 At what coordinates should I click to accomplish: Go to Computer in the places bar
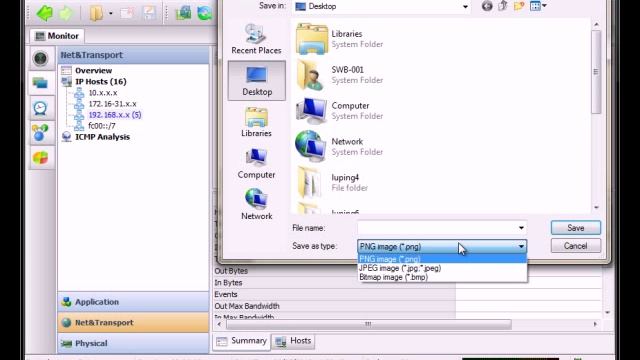pyautogui.click(x=256, y=163)
